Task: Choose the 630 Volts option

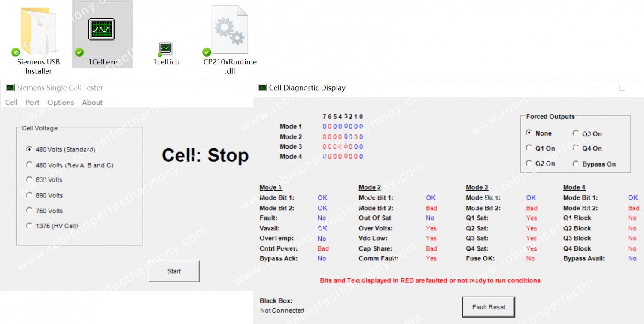Action: pos(44,180)
